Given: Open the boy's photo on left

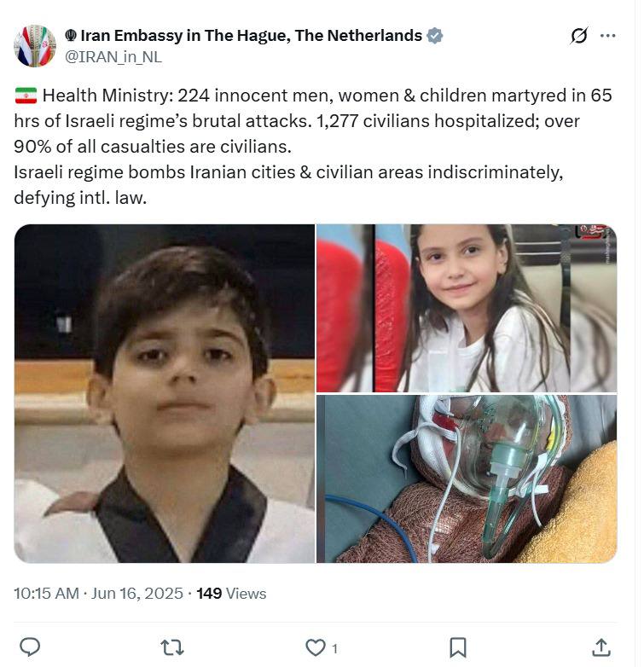Looking at the screenshot, I should coord(165,393).
